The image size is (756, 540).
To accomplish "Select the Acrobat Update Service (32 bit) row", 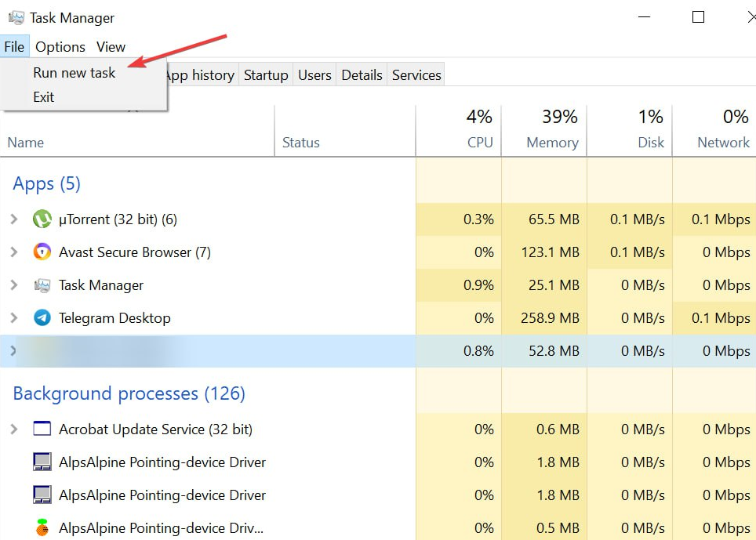I will [378, 429].
